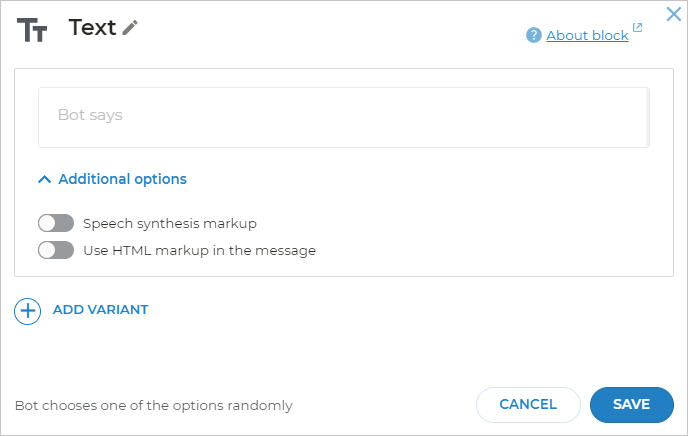
Task: Click the question mark help icon
Action: pyautogui.click(x=534, y=36)
